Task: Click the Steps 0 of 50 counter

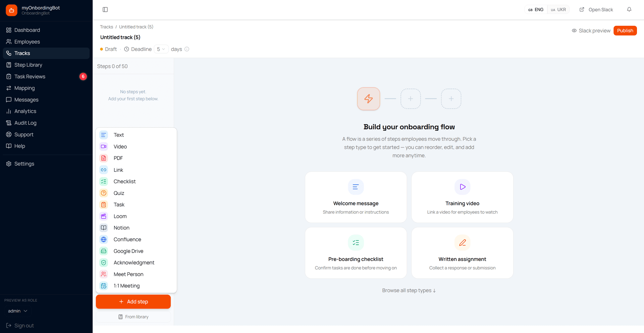Action: [x=112, y=66]
